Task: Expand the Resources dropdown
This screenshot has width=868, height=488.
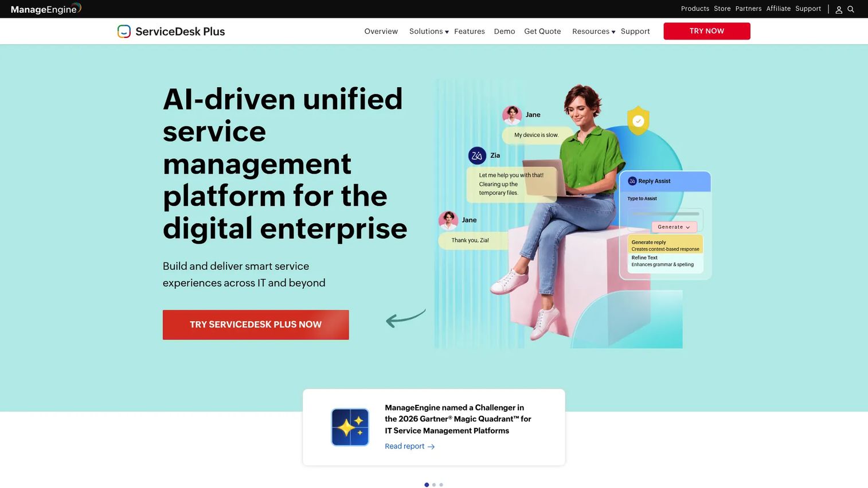Action: (593, 32)
